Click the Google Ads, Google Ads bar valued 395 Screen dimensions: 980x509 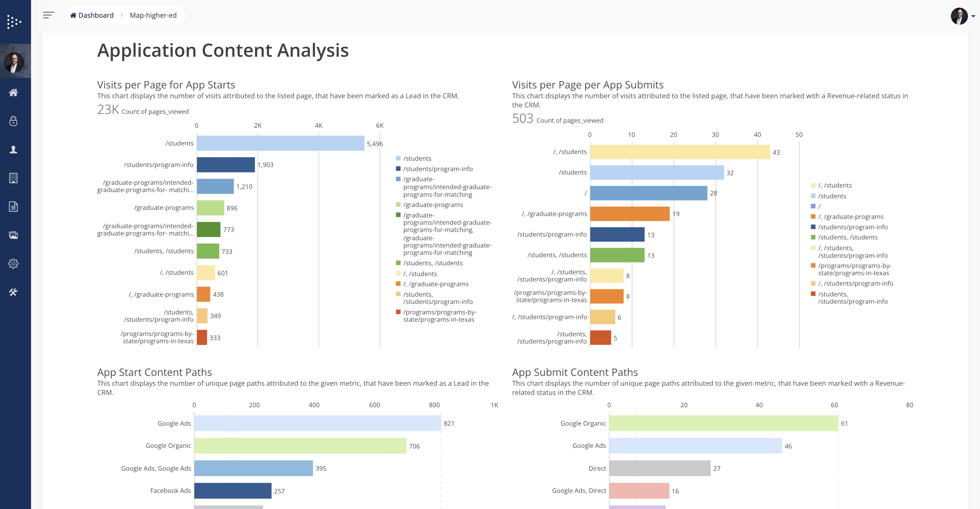[x=253, y=468]
